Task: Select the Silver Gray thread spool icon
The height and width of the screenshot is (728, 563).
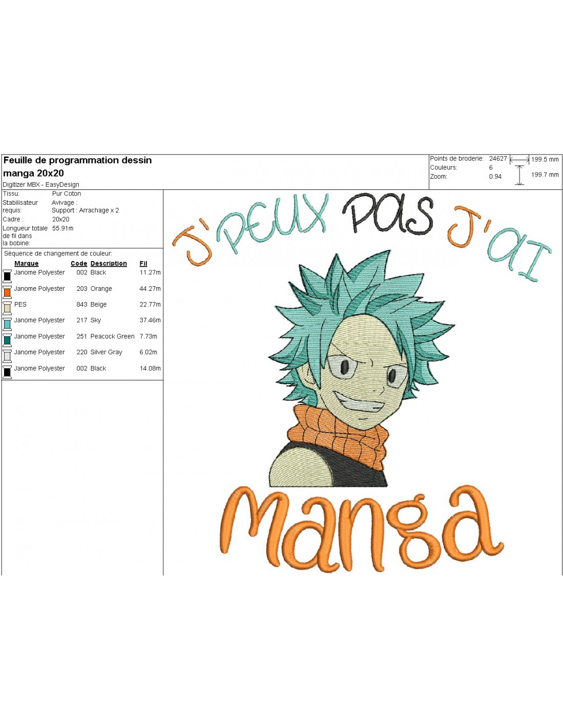Action: (7, 356)
